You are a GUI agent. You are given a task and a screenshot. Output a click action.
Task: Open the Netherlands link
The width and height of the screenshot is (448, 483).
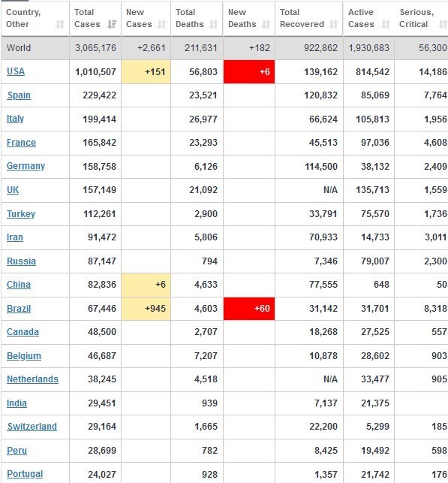point(32,379)
